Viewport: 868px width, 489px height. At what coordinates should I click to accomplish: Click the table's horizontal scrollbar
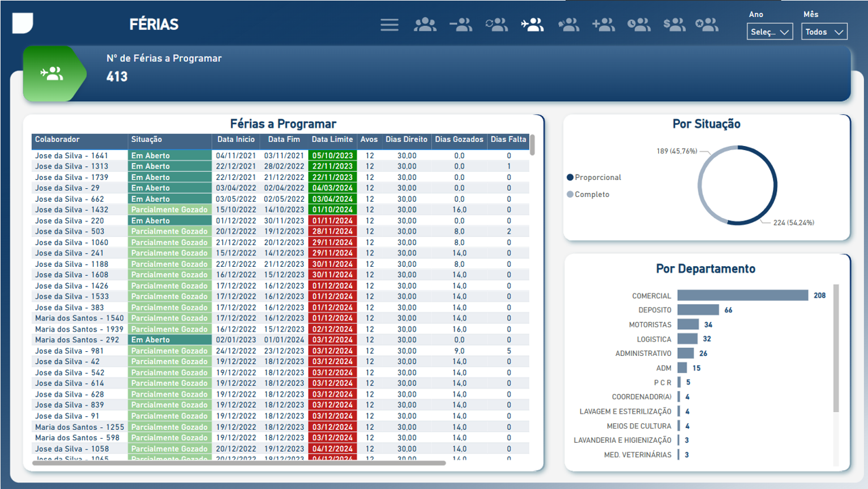pyautogui.click(x=238, y=463)
